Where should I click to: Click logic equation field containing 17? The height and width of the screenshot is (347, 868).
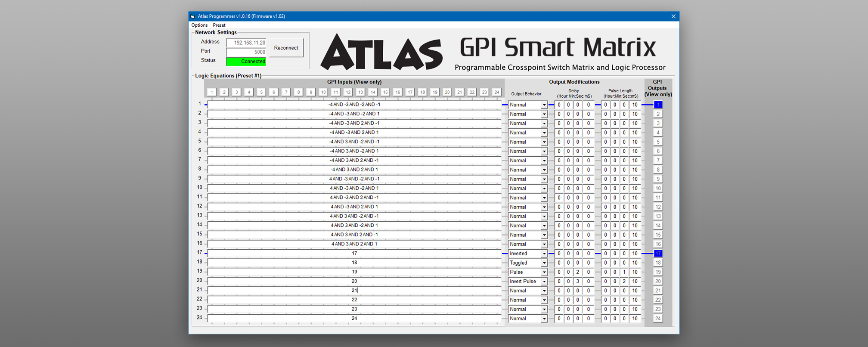click(x=354, y=254)
